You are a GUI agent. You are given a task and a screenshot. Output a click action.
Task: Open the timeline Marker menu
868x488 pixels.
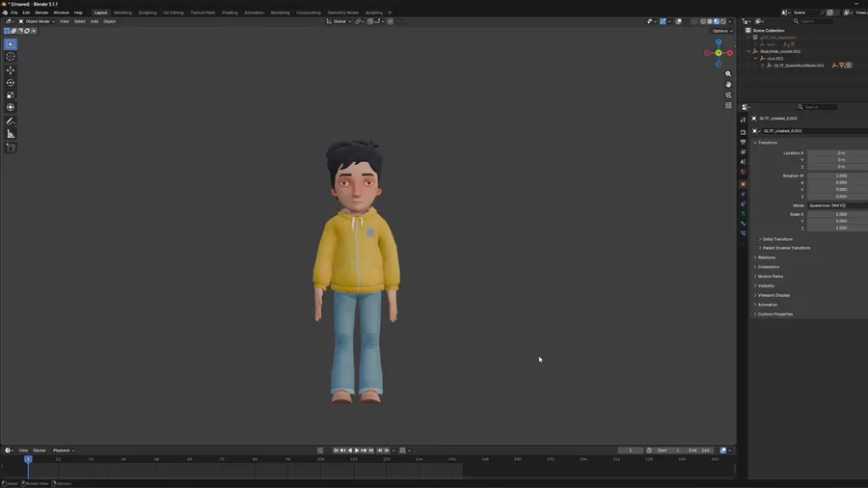[40, 450]
